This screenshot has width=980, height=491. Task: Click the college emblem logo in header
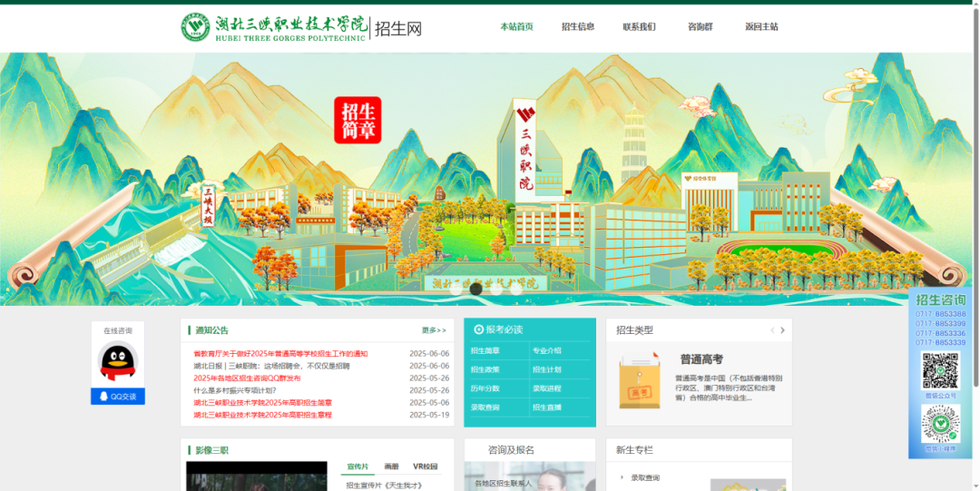[x=195, y=27]
